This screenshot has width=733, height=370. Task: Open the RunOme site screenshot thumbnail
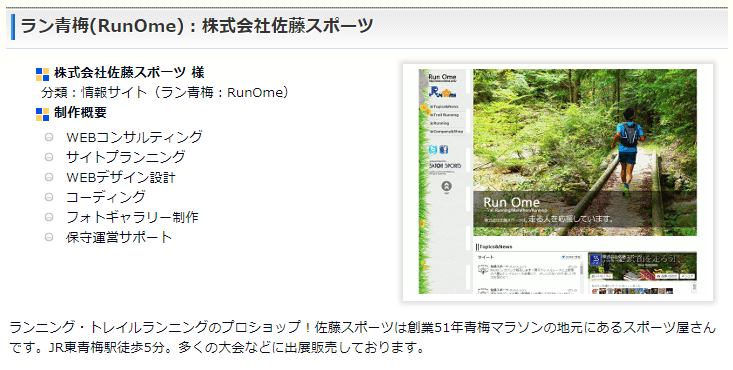(558, 182)
